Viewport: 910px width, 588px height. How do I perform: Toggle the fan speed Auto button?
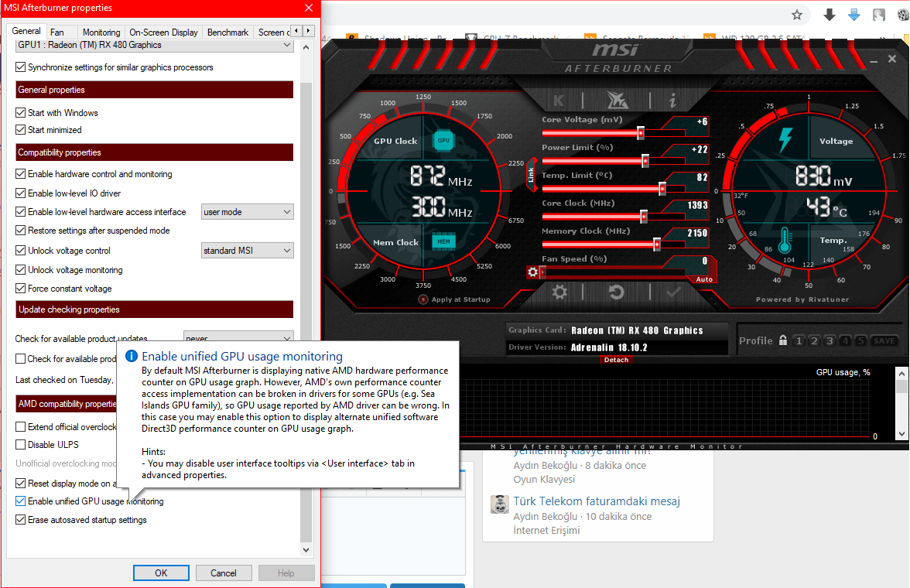point(704,279)
